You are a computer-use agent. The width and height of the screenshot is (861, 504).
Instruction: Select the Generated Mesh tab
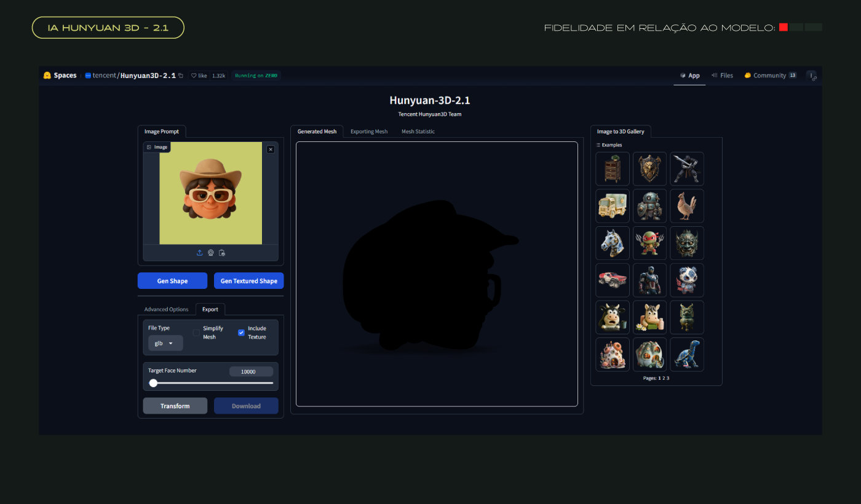[317, 132]
